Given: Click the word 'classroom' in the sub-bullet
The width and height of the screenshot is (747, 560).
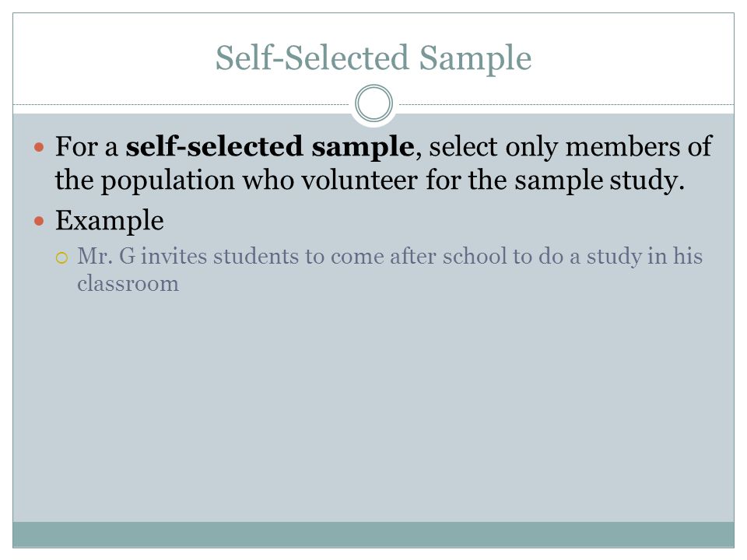Looking at the screenshot, I should pos(128,284).
